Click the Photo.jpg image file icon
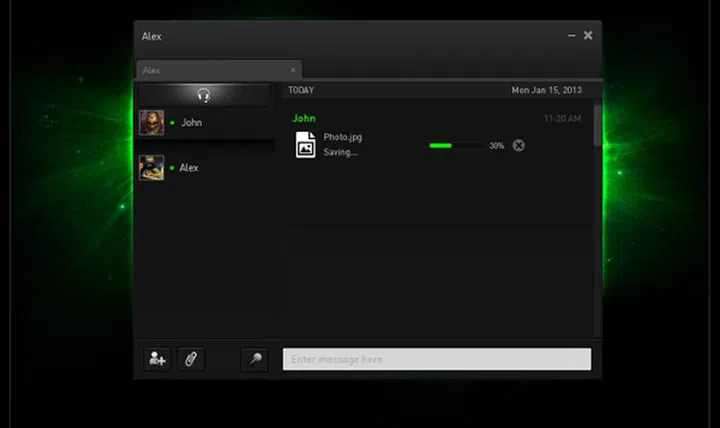720x428 pixels. (x=305, y=145)
